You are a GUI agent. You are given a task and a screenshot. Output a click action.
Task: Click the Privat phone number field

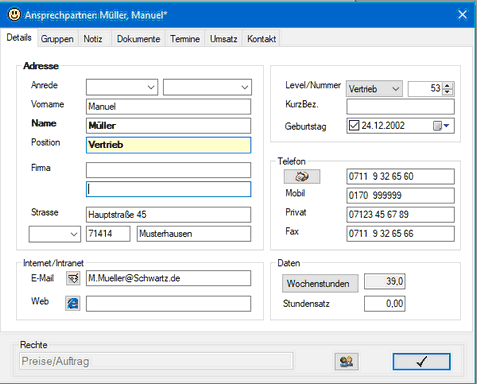tap(400, 215)
